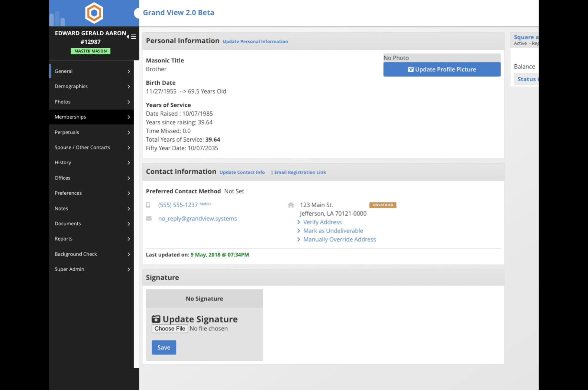
Task: Click Update Personal Information link
Action: (x=255, y=41)
